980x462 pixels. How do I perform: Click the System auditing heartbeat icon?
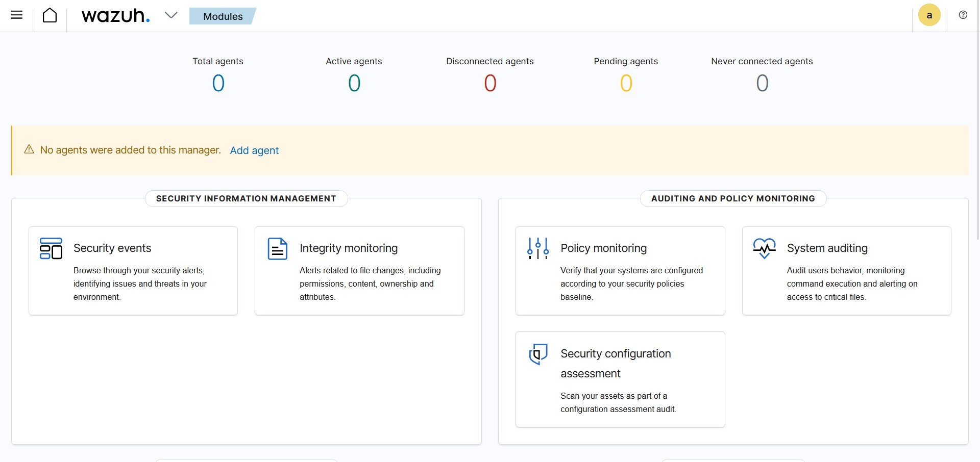(764, 248)
